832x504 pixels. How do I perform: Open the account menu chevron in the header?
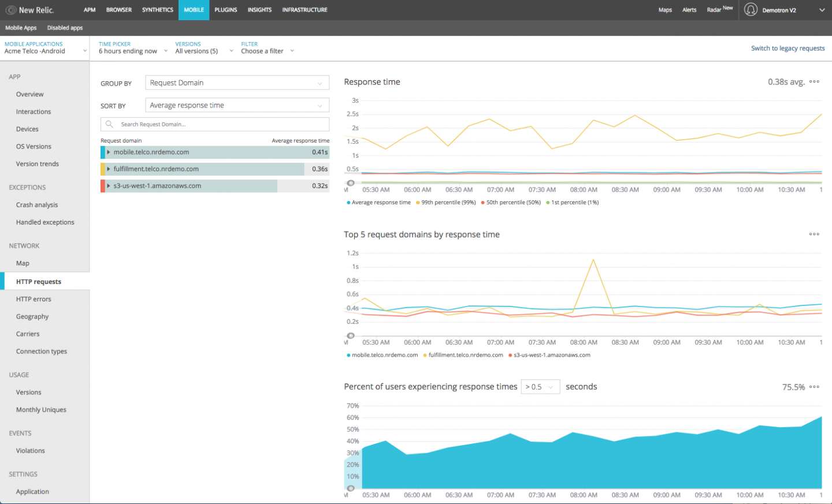click(822, 10)
